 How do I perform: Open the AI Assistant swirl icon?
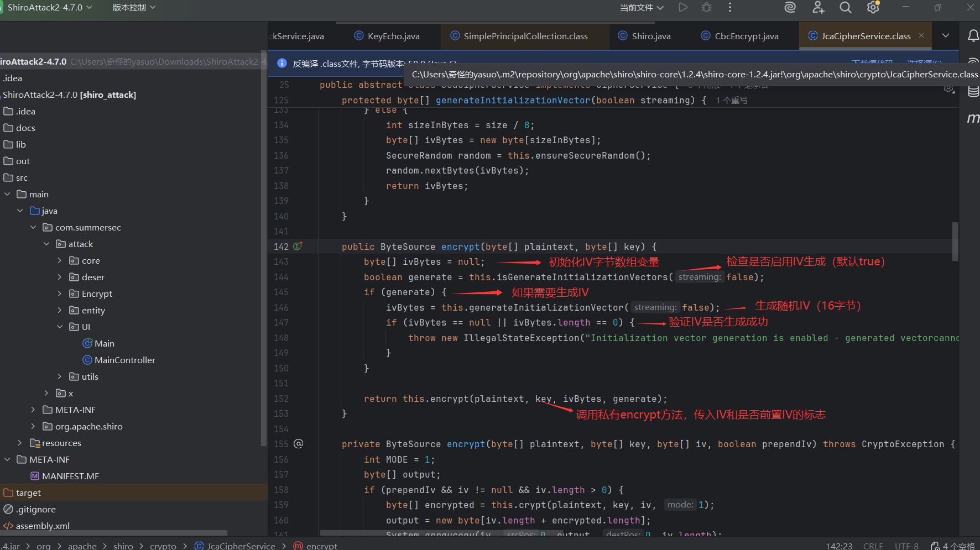point(790,8)
